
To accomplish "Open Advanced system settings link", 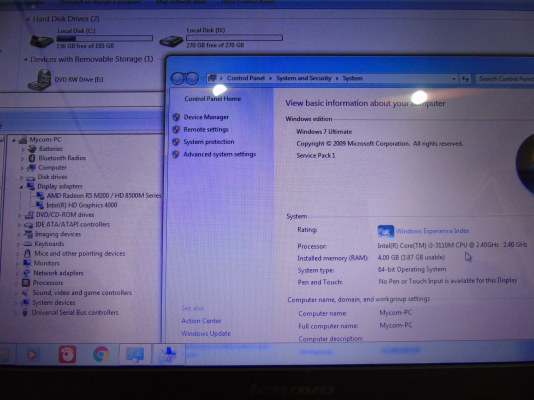I will pos(219,154).
